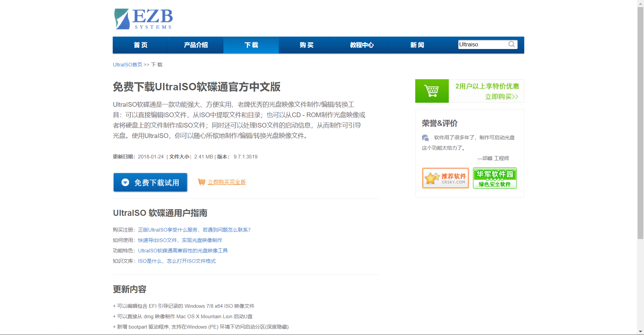The image size is (644, 335).
Task: Click the 2用户以上享特价优惠 promo text
Action: (x=487, y=86)
